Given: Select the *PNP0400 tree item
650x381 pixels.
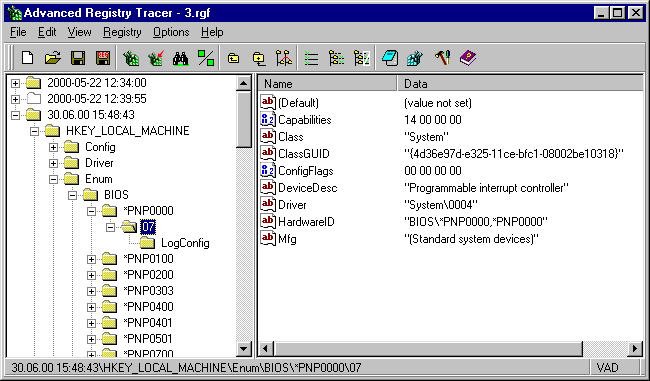Looking at the screenshot, I should pos(148,307).
